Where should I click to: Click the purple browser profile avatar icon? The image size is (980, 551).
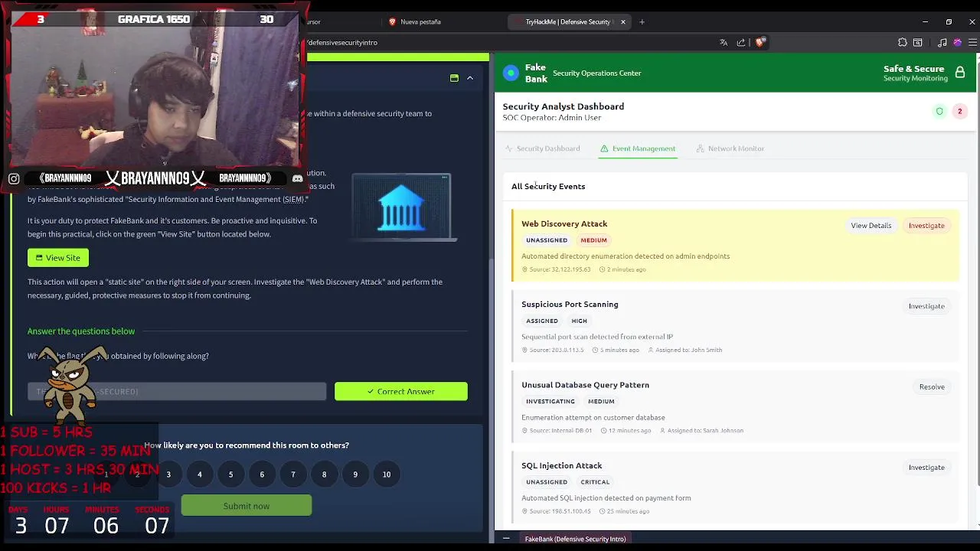click(x=957, y=42)
